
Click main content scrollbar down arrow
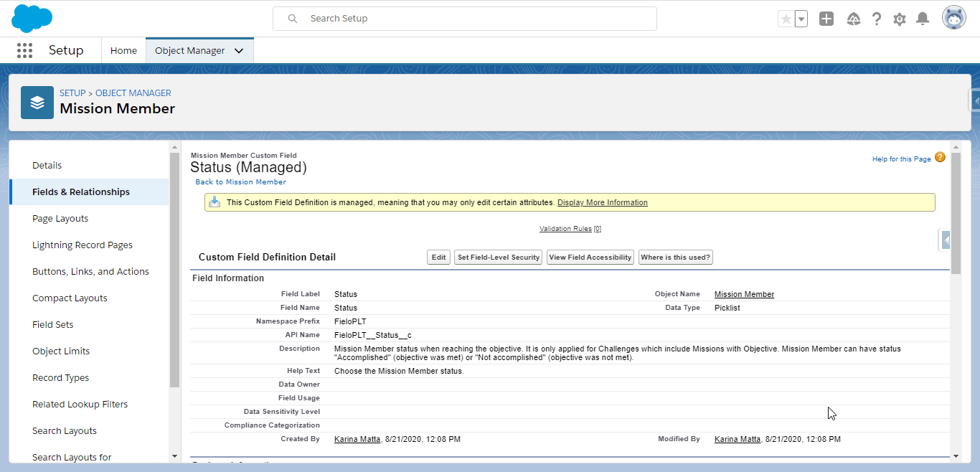tap(955, 456)
